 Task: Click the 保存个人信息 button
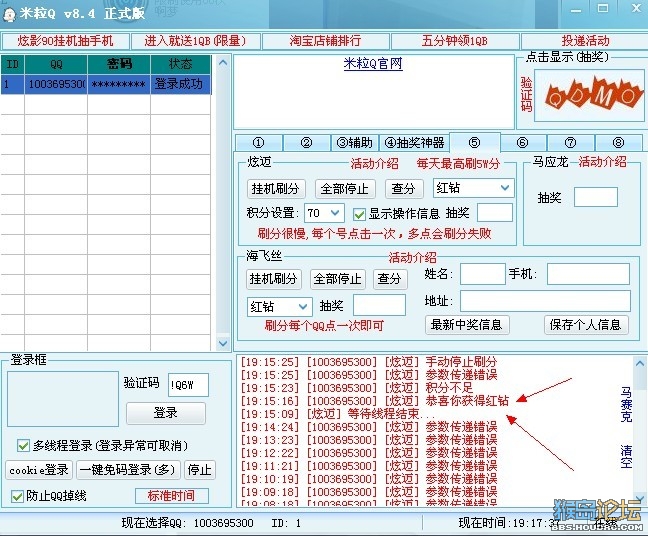[x=586, y=325]
